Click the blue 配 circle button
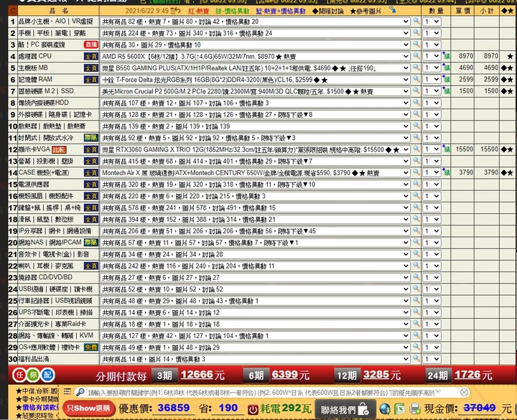This screenshot has height=420, width=517. point(47,375)
